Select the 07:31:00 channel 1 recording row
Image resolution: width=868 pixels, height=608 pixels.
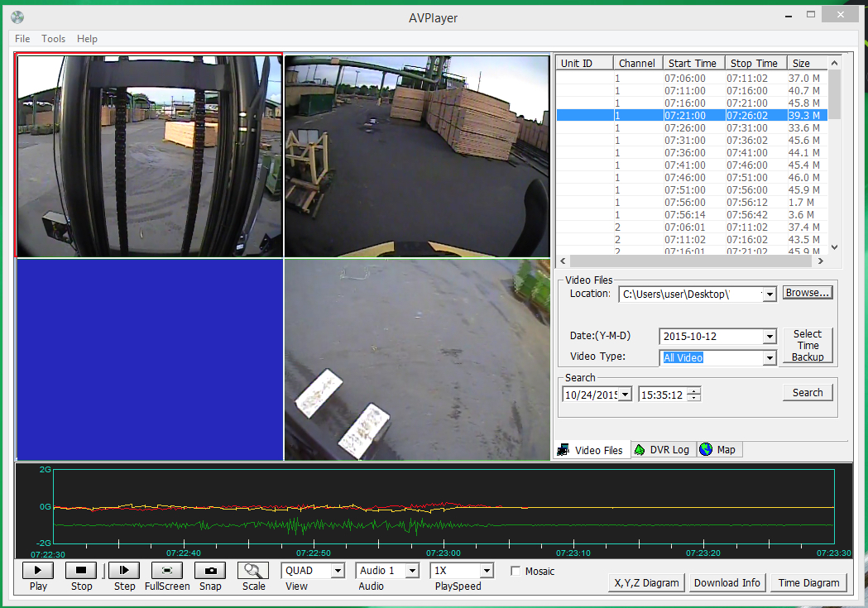pyautogui.click(x=691, y=141)
